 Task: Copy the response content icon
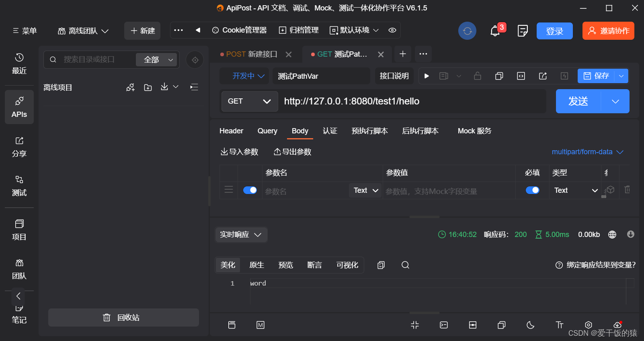(x=381, y=265)
